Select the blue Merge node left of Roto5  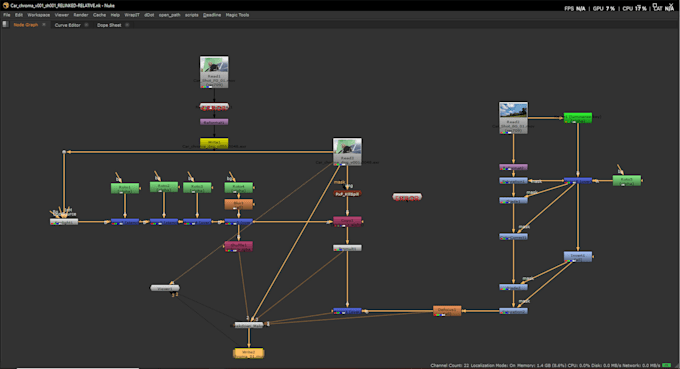(x=578, y=180)
